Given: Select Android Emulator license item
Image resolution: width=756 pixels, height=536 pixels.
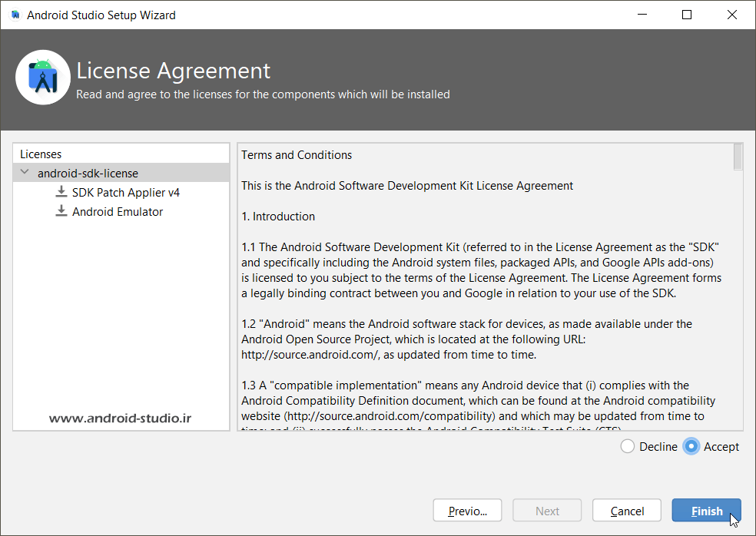Looking at the screenshot, I should click(x=118, y=212).
